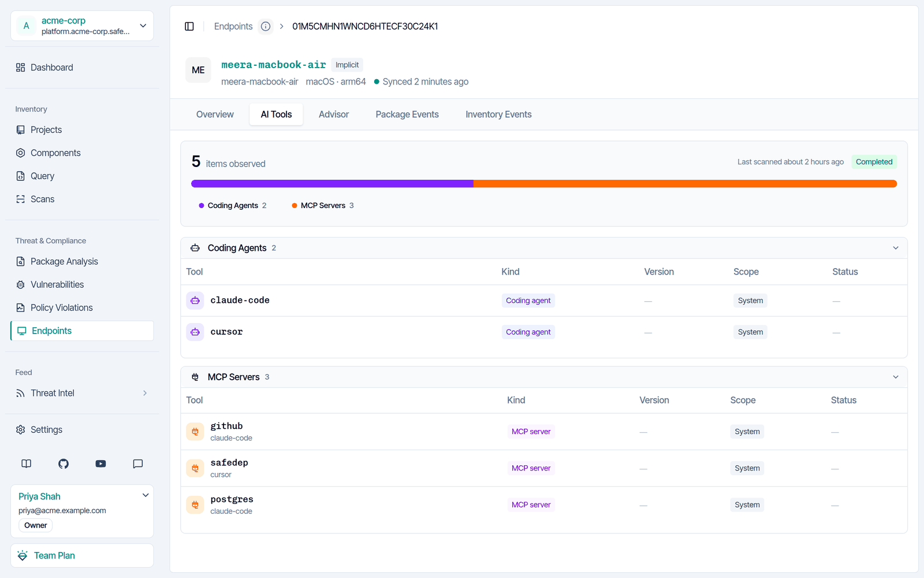924x578 pixels.
Task: Click the MCP Servers section plug icon
Action: [x=195, y=377]
